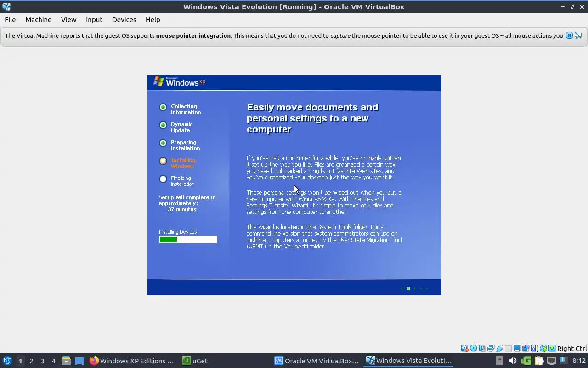588x368 pixels.
Task: Switch to the uGet taskbar window
Action: coord(195,361)
